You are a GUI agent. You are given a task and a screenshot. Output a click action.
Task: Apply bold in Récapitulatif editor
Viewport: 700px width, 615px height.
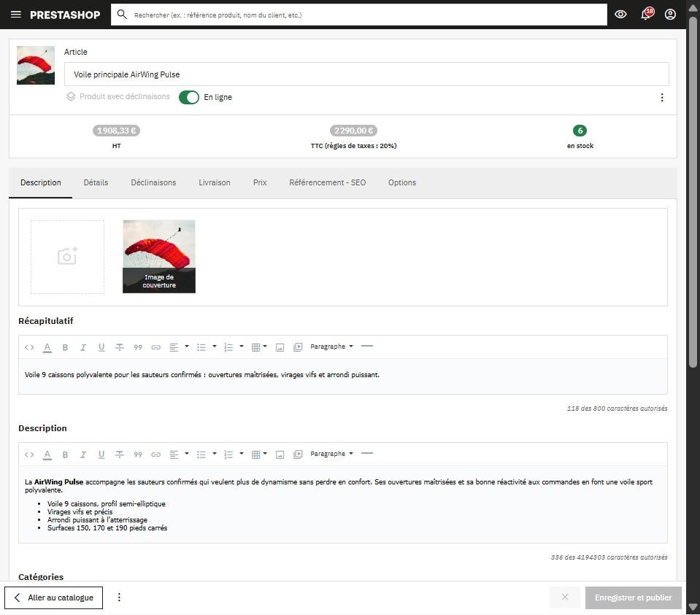65,347
